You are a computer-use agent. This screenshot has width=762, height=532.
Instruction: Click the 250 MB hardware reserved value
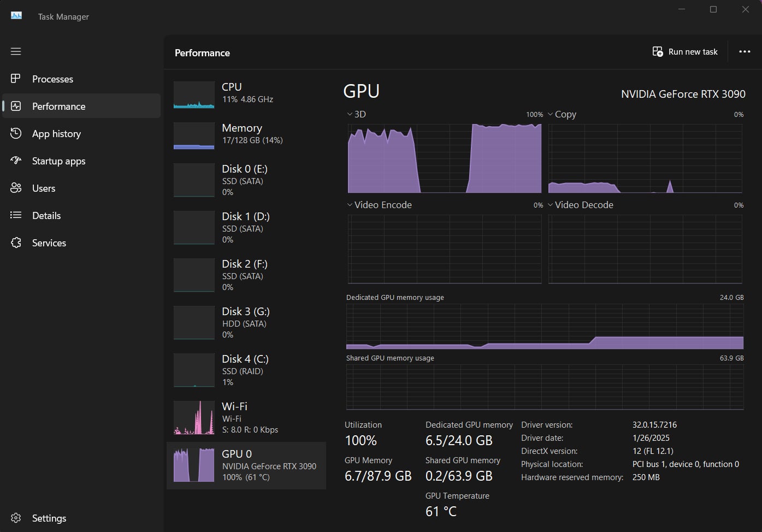[x=646, y=477]
